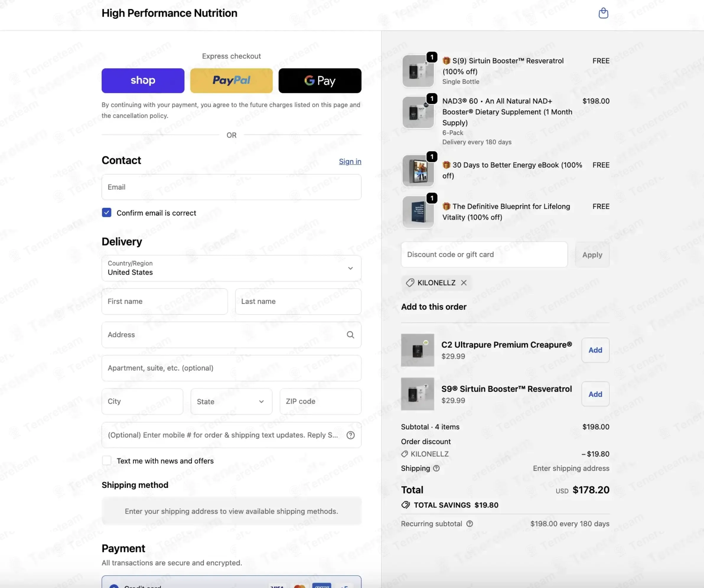Follow the Sign in link

point(350,161)
